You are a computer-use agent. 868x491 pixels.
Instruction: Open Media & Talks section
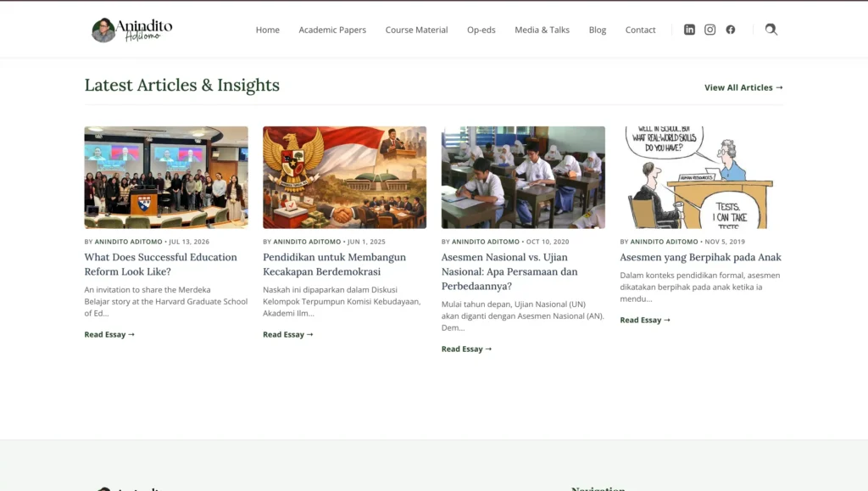click(x=542, y=30)
